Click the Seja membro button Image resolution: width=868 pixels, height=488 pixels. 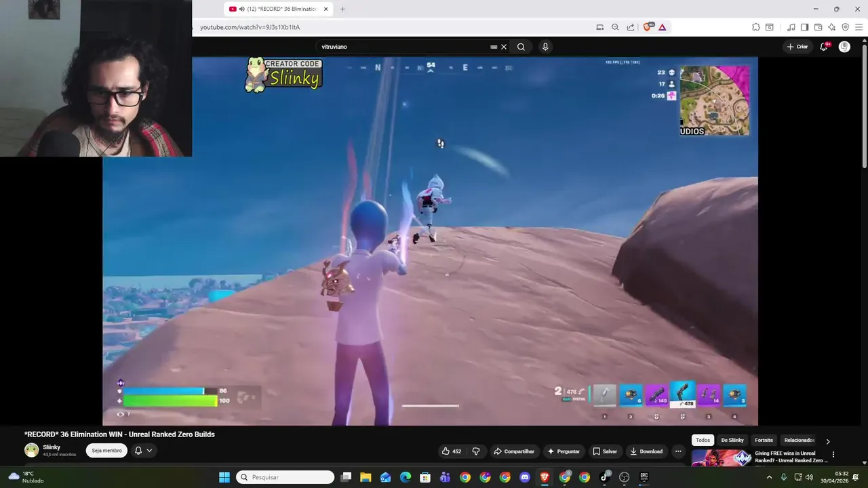[x=106, y=451]
